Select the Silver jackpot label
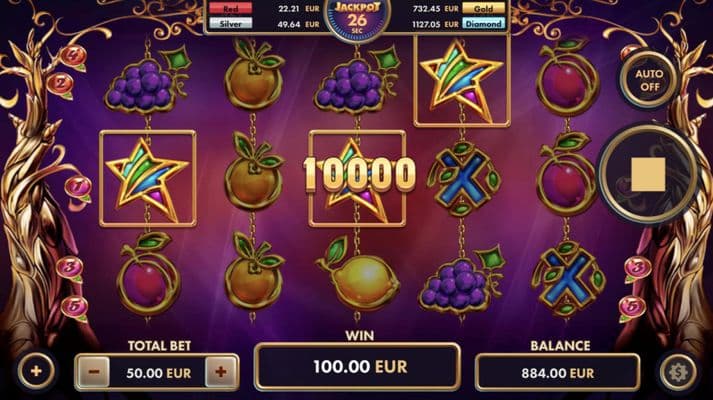Image resolution: width=713 pixels, height=400 pixels. (x=231, y=24)
